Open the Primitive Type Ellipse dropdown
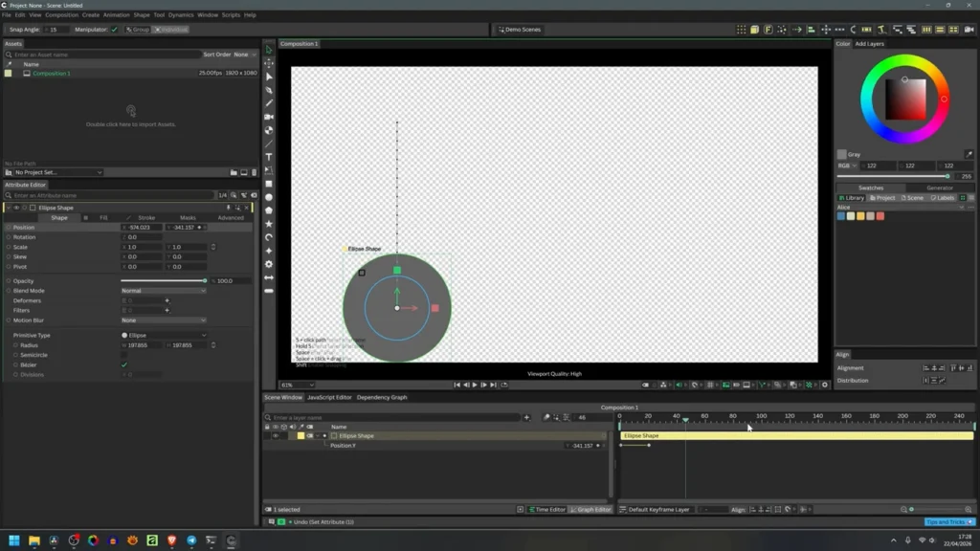980x551 pixels. coord(163,336)
